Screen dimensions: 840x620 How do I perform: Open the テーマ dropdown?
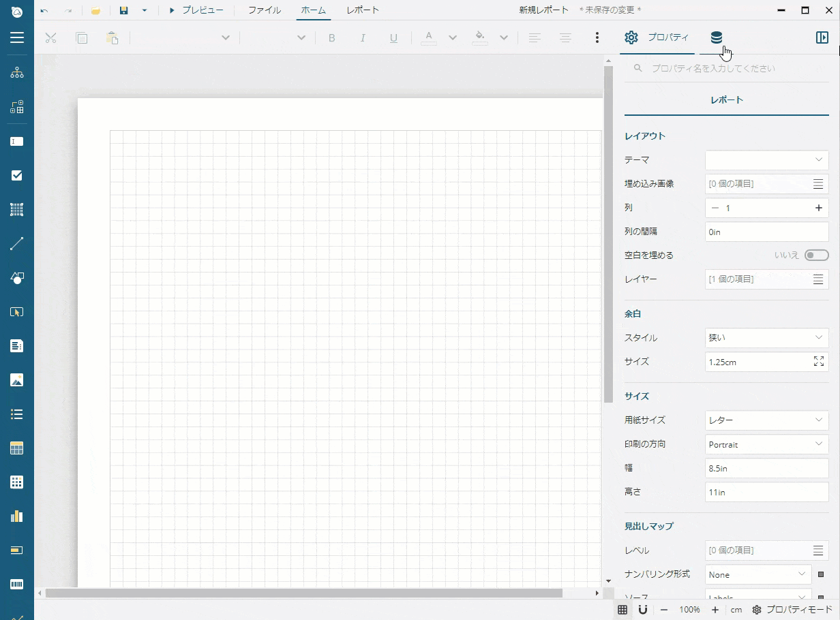coord(767,160)
